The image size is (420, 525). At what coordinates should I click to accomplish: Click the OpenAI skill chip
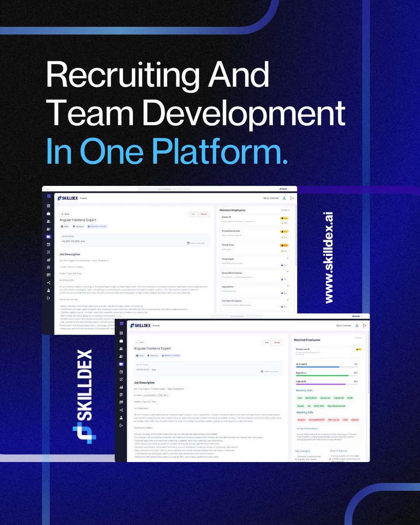pyautogui.click(x=355, y=420)
